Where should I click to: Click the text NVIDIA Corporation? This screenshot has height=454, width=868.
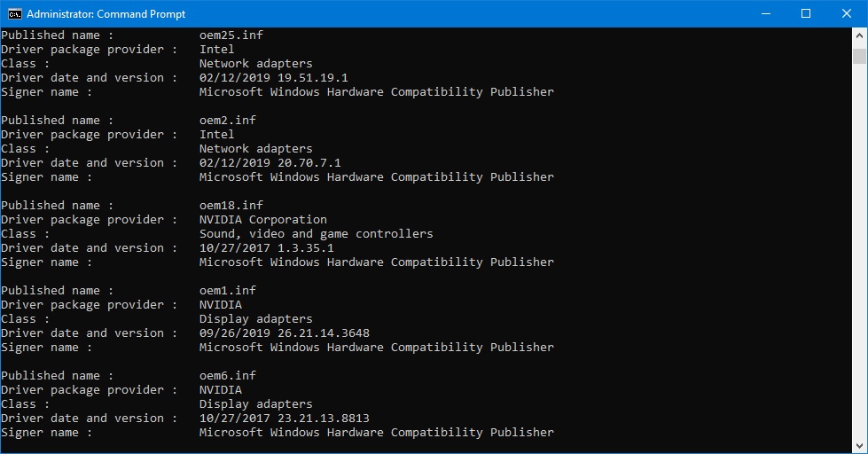pos(263,220)
